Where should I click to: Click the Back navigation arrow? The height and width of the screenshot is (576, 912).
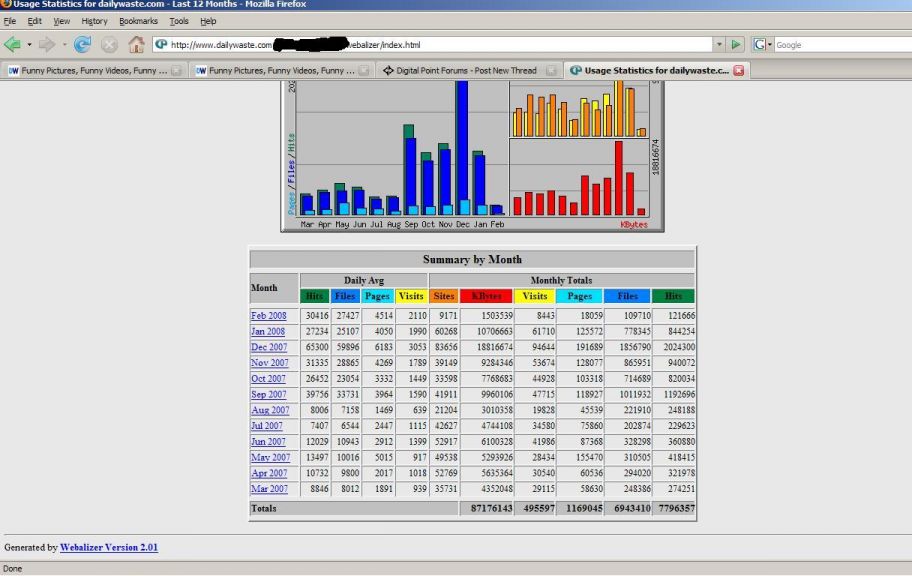click(x=12, y=44)
